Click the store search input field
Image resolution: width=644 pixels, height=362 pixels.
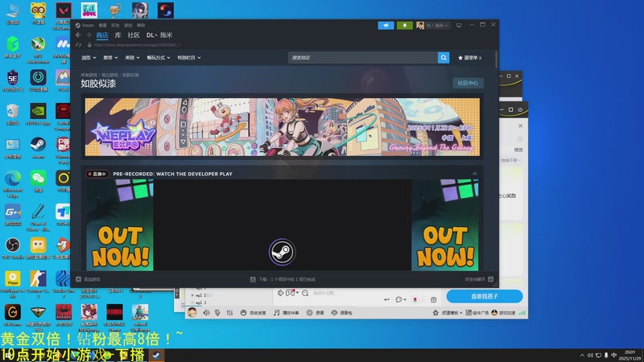[x=363, y=58]
